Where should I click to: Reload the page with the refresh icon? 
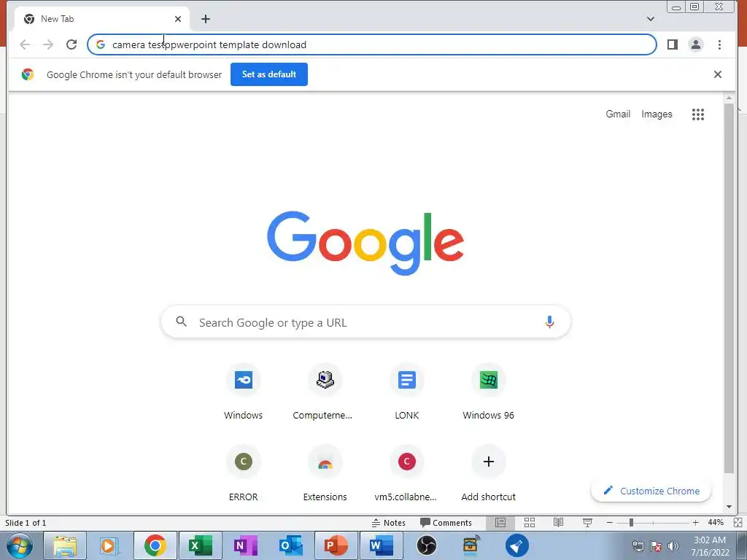click(x=71, y=44)
